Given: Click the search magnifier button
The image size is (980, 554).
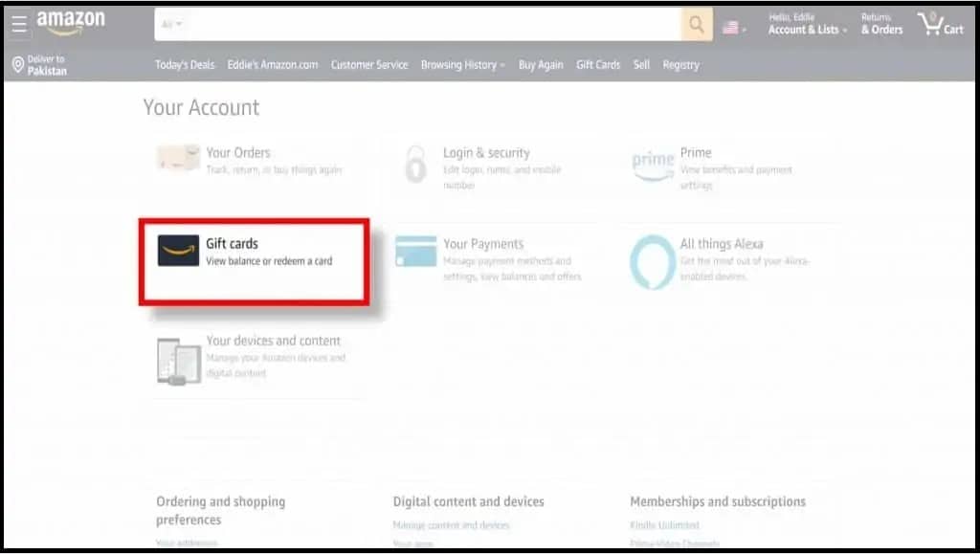Looking at the screenshot, I should point(697,25).
